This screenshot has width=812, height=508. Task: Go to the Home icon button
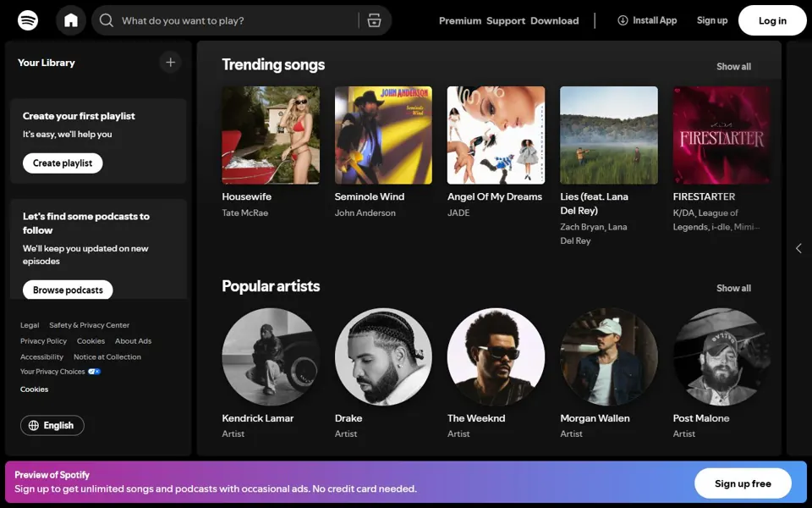pyautogui.click(x=71, y=20)
